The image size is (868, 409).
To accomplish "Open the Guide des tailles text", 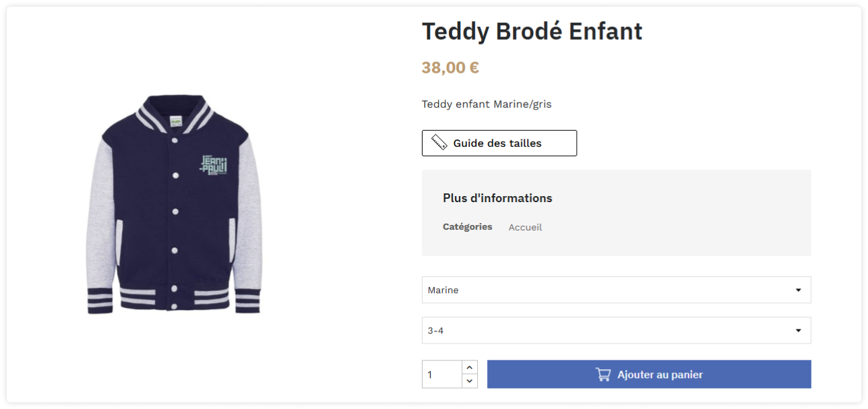I will pyautogui.click(x=497, y=144).
